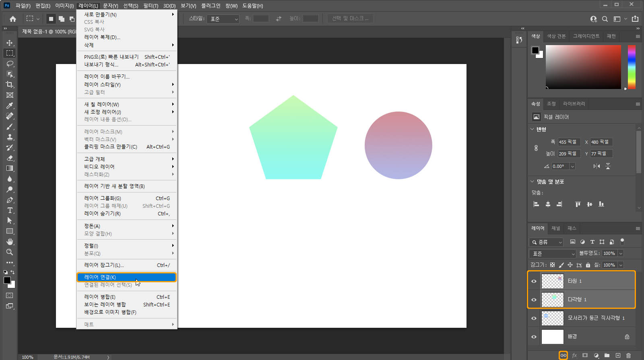
Task: Collapse the 변형 section
Action: coord(532,129)
